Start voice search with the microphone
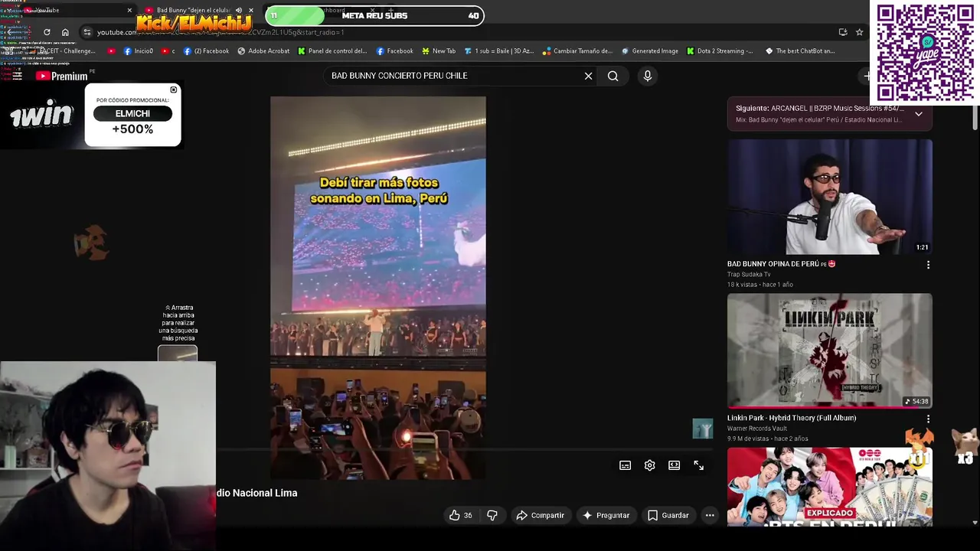 click(x=647, y=76)
